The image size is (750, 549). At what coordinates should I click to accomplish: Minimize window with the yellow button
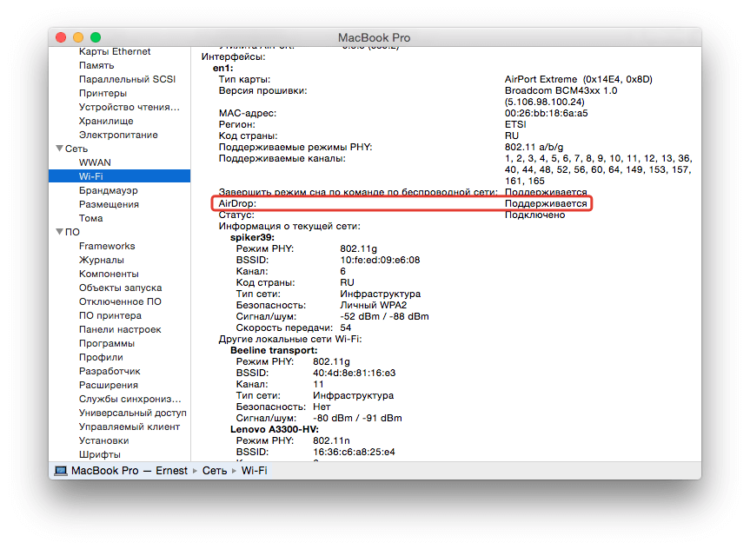point(78,37)
